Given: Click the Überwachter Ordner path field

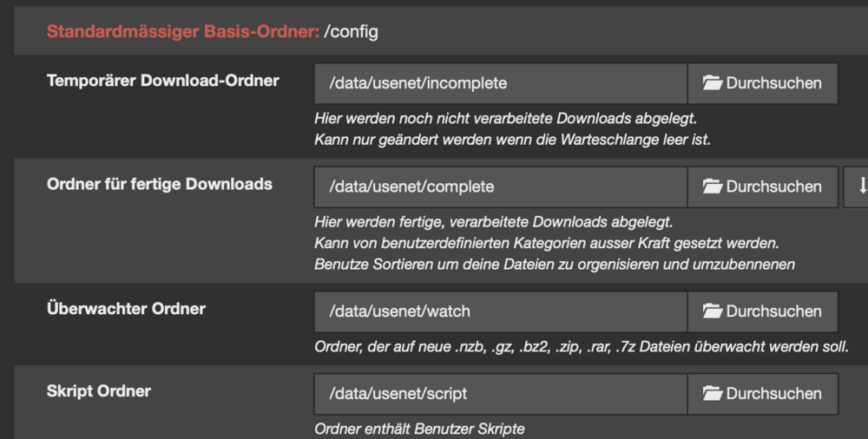Looking at the screenshot, I should pyautogui.click(x=501, y=311).
